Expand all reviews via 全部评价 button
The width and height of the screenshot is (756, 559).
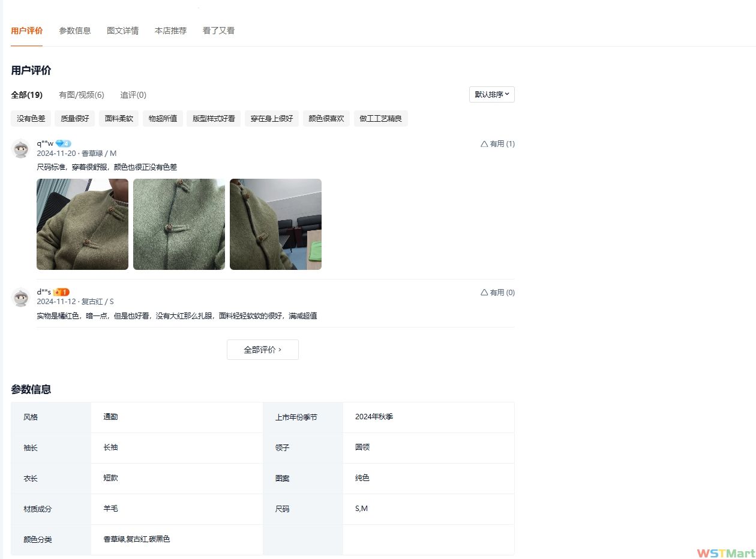262,350
